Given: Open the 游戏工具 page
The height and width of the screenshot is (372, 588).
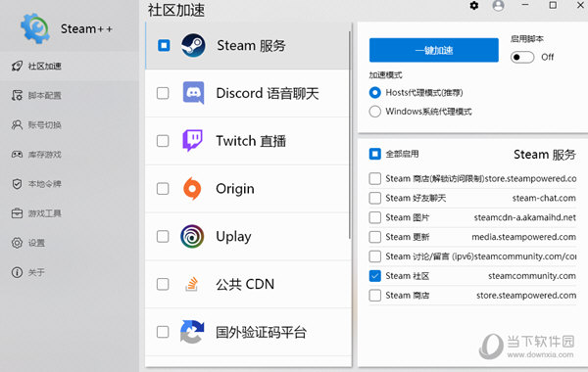Looking at the screenshot, I should pyautogui.click(x=70, y=213).
